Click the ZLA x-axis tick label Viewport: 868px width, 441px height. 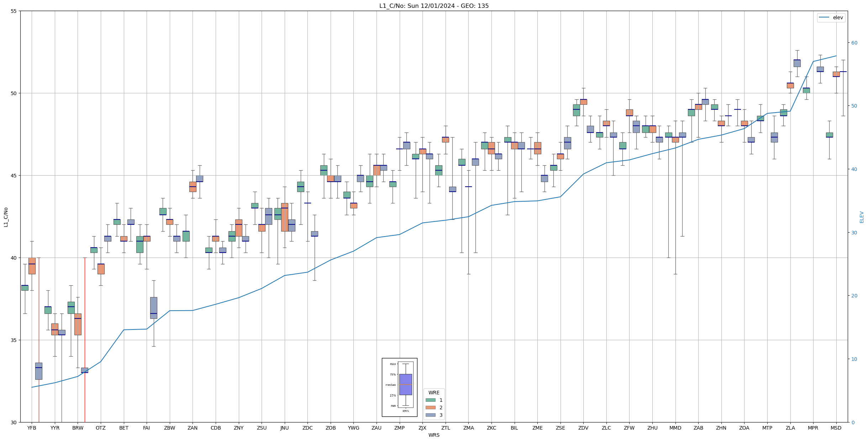[790, 428]
